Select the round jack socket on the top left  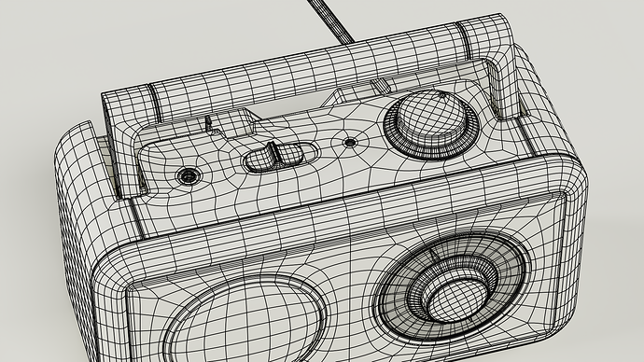click(x=189, y=176)
